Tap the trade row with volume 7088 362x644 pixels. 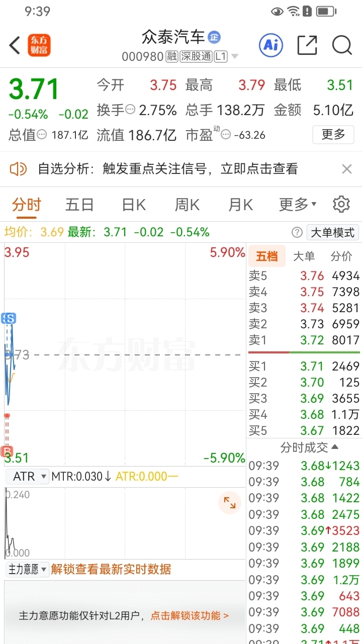tap(304, 612)
